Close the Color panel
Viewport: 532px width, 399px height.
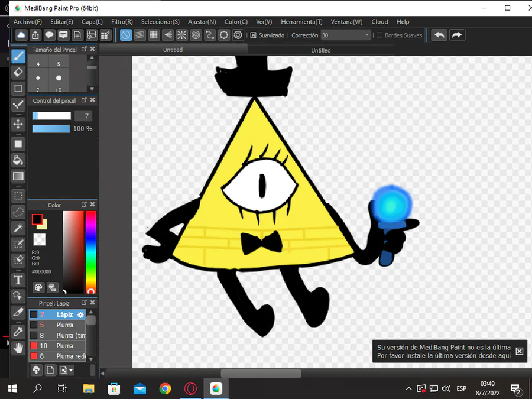tap(92, 205)
